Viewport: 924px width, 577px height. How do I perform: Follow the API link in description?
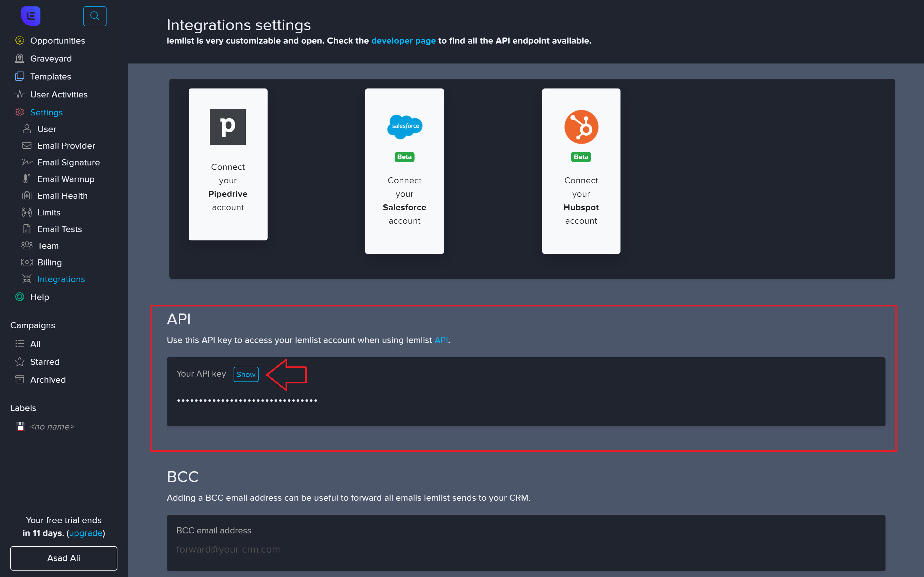441,340
